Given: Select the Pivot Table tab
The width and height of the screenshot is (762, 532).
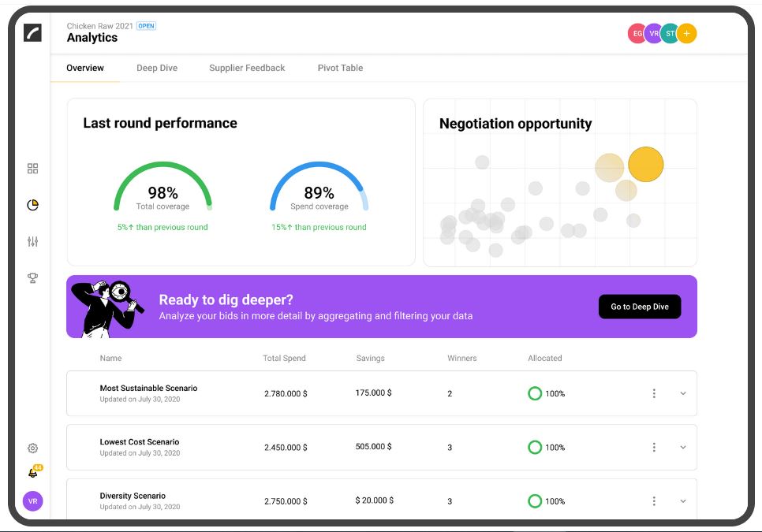Looking at the screenshot, I should point(340,68).
